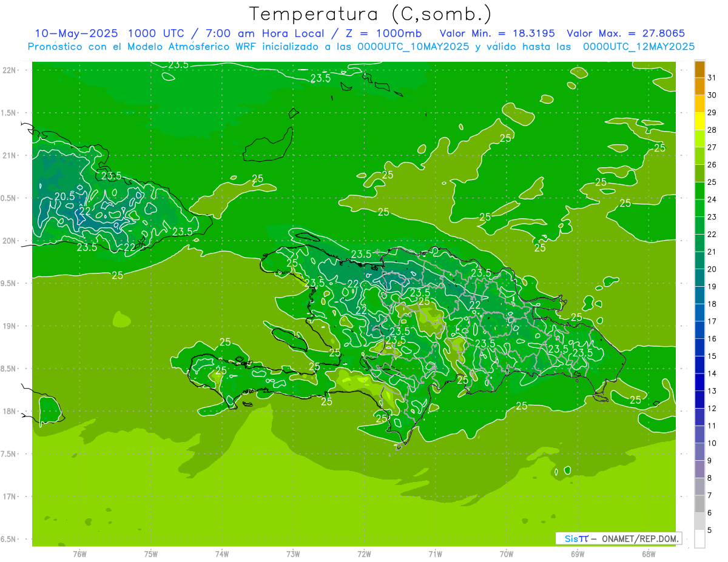Click the '69W' longitude axis label
Image resolution: width=728 pixels, height=562 pixels.
[x=578, y=554]
